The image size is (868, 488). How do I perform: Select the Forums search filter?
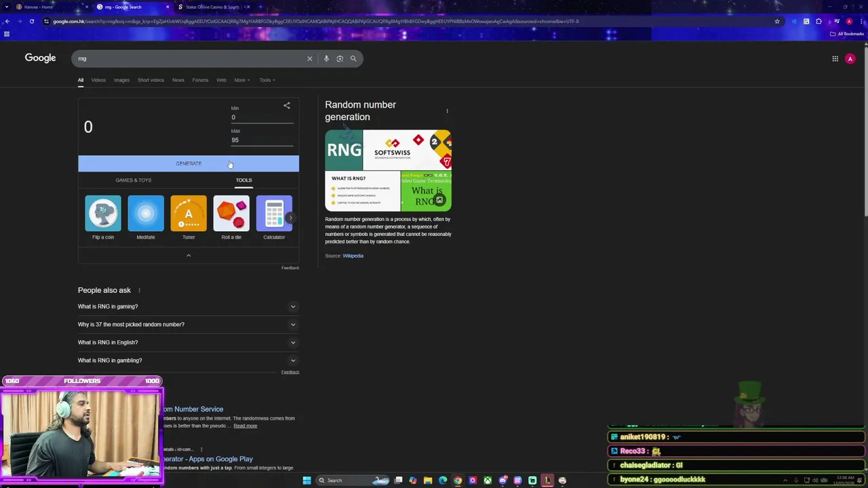click(x=200, y=80)
